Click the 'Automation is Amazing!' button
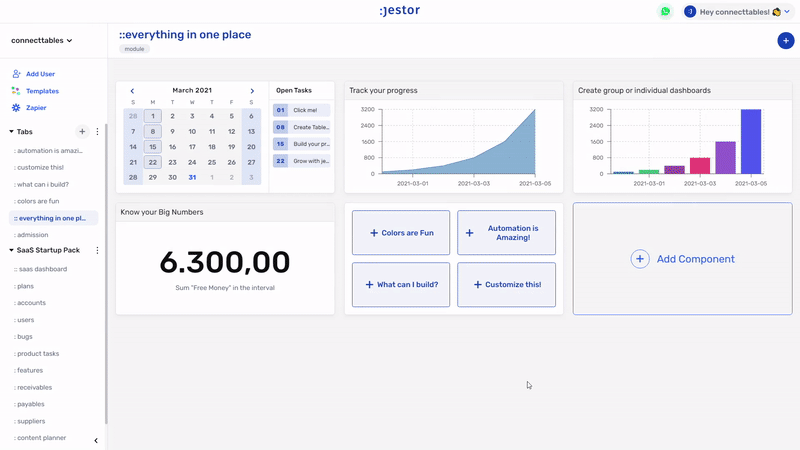The height and width of the screenshot is (450, 800). click(x=506, y=233)
